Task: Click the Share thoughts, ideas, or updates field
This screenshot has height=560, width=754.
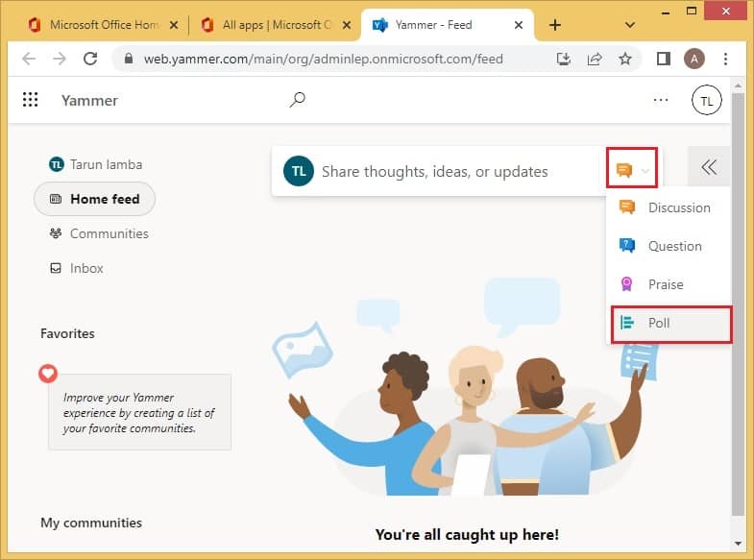Action: point(435,172)
